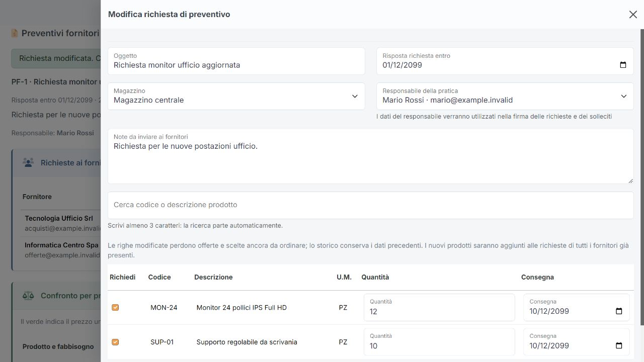644x362 pixels.
Task: Uncheck the Richiedi checkbox for MON-24
Action: [x=115, y=307]
